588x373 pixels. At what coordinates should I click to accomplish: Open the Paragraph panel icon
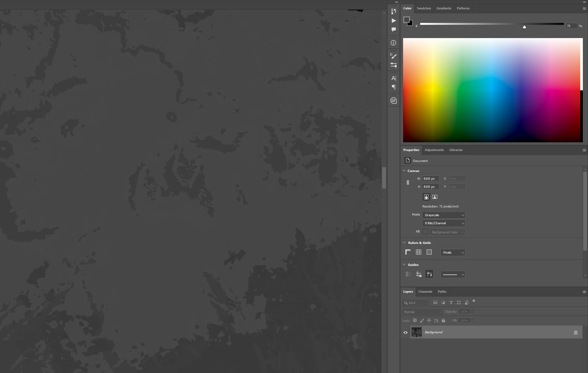tap(394, 87)
